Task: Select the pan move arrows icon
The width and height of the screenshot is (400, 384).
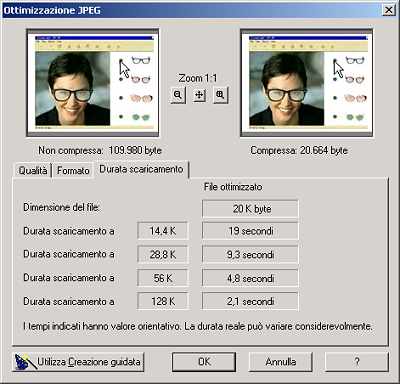Action: coord(199,95)
